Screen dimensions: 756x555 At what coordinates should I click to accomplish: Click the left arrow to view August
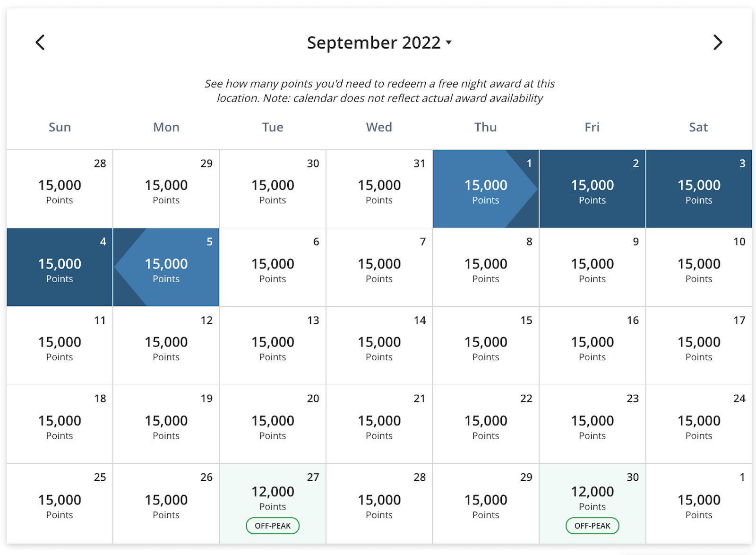pos(40,42)
